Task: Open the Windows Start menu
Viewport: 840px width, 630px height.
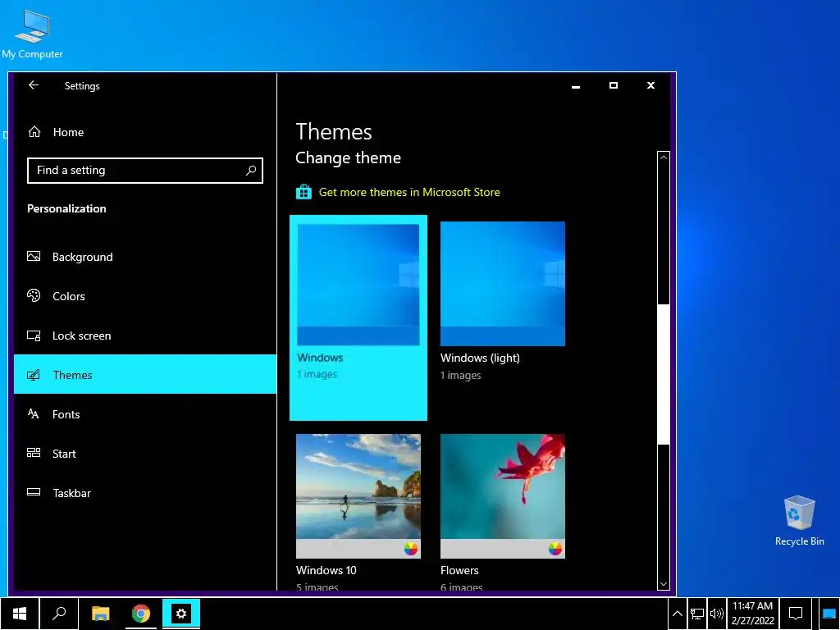Action: (x=20, y=614)
